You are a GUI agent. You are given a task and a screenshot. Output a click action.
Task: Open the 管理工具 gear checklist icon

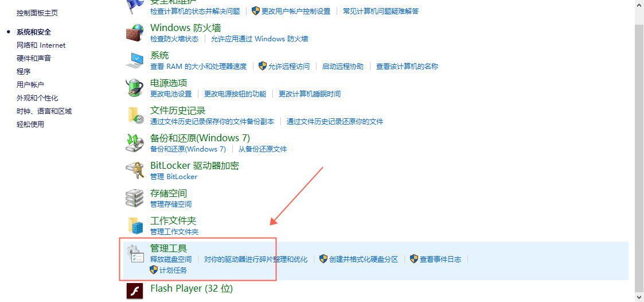(135, 253)
